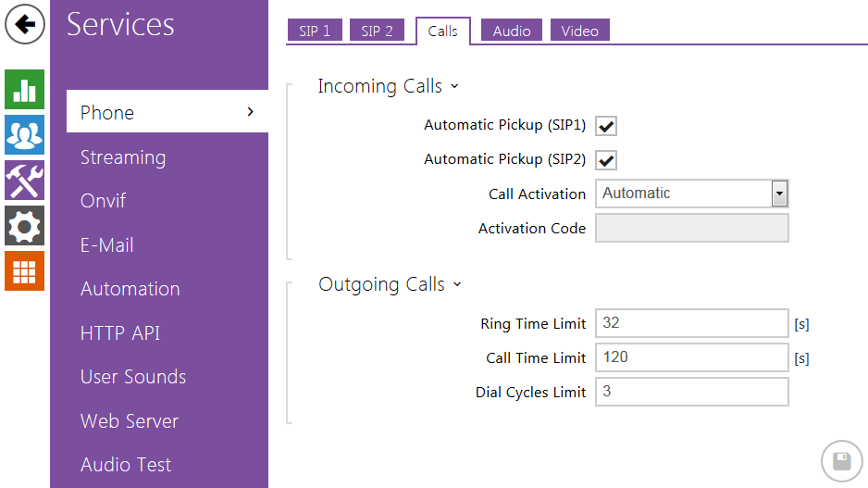Click the Ring Time Limit field
The height and width of the screenshot is (488, 868).
pyautogui.click(x=691, y=323)
